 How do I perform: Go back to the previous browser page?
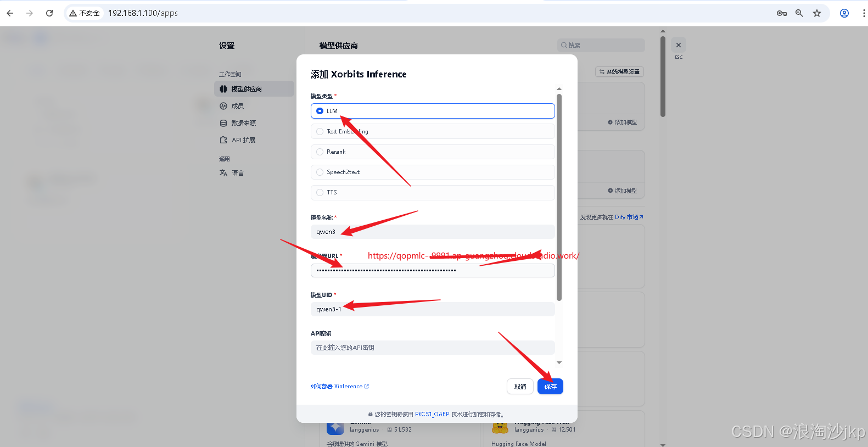pos(10,13)
